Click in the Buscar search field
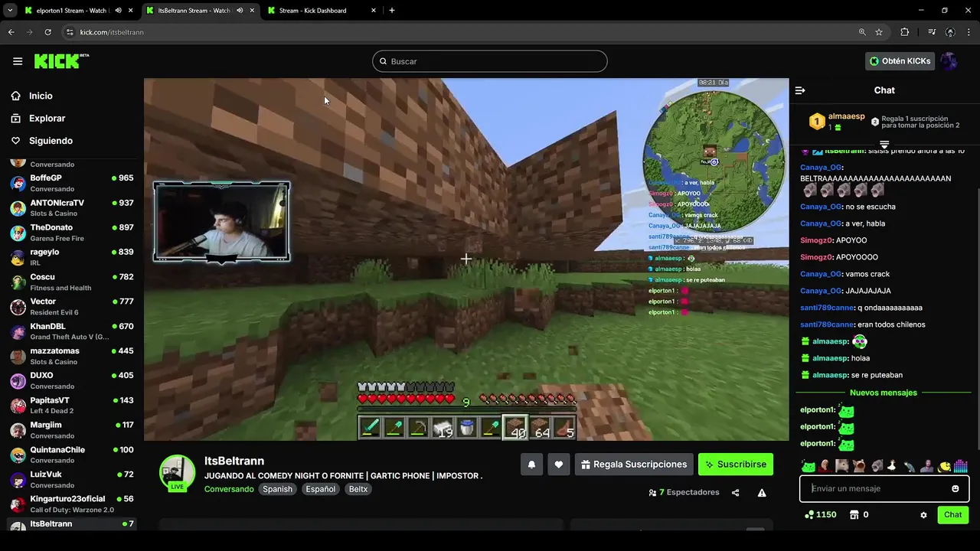Screen dimensions: 980x551 point(490,61)
